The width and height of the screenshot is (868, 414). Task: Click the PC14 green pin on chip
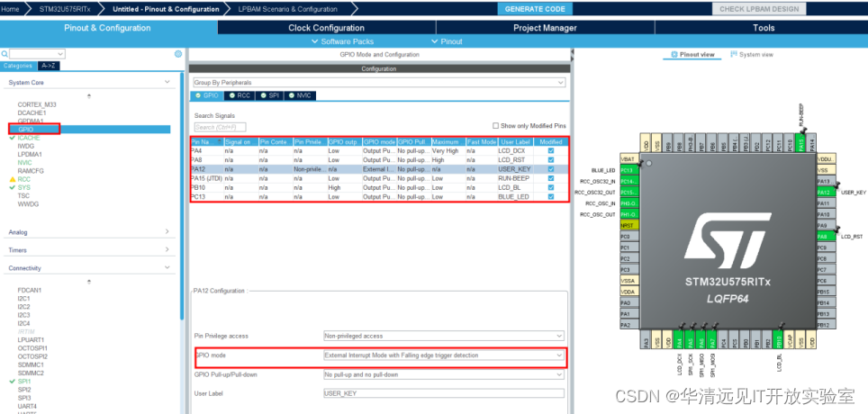[x=628, y=182]
